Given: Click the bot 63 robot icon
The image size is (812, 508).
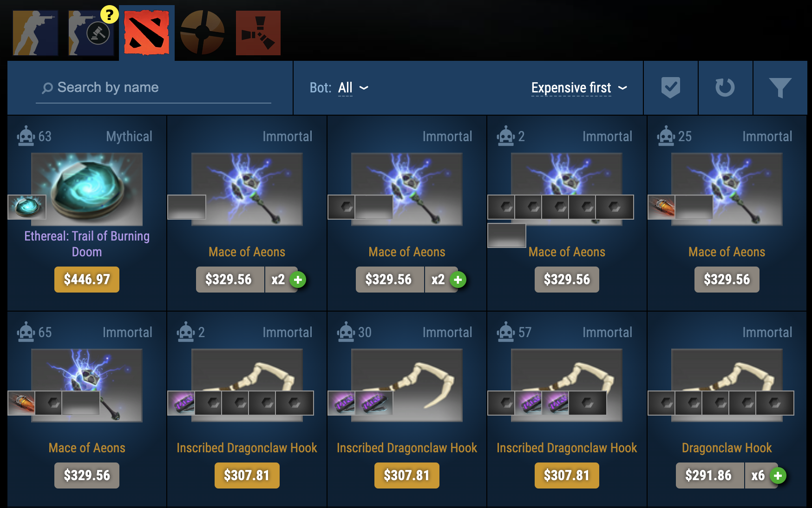Looking at the screenshot, I should (x=26, y=136).
